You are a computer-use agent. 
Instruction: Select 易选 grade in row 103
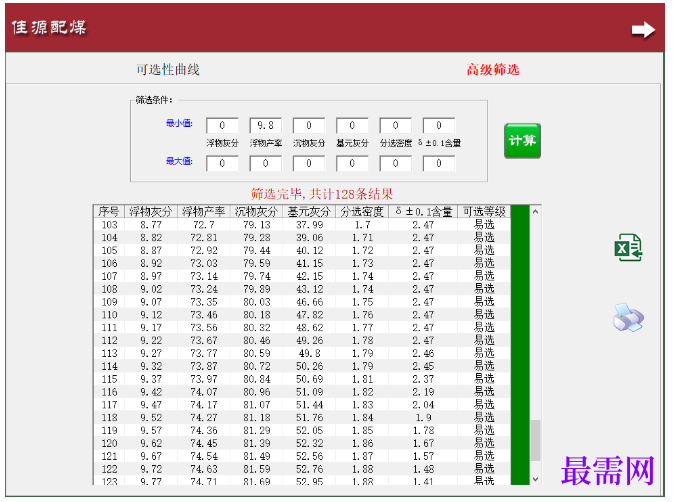click(484, 224)
